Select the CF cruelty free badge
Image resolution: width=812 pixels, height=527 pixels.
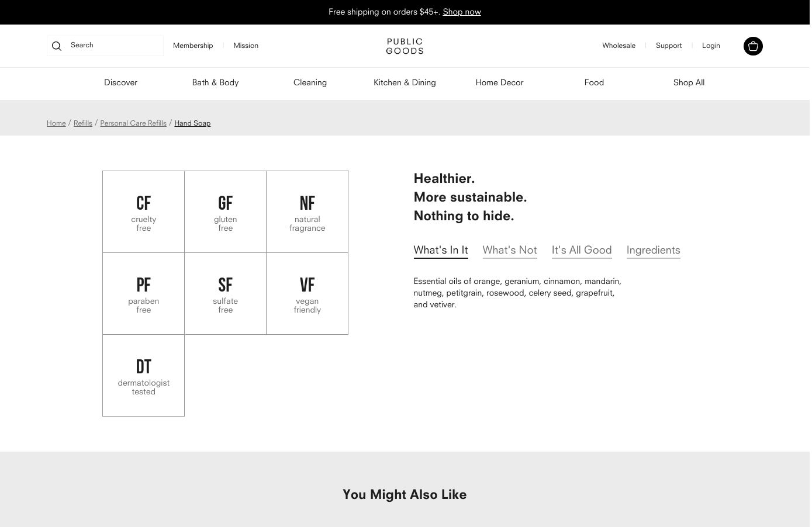(143, 212)
